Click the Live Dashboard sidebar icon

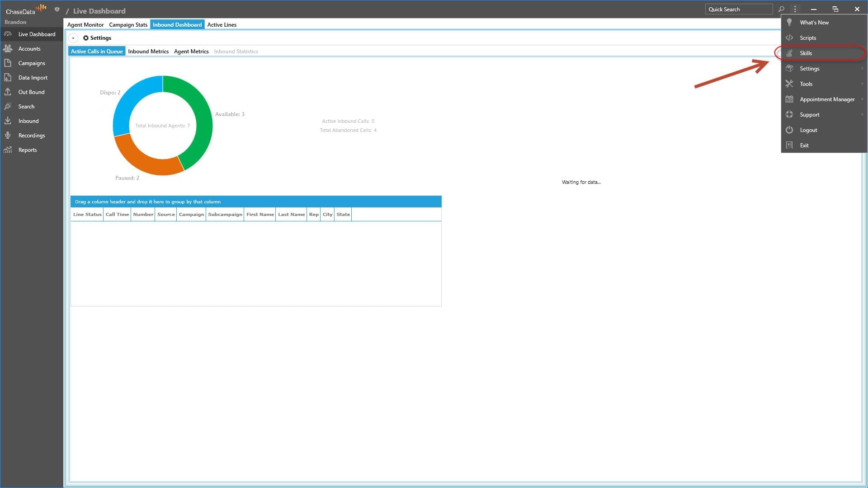[8, 34]
